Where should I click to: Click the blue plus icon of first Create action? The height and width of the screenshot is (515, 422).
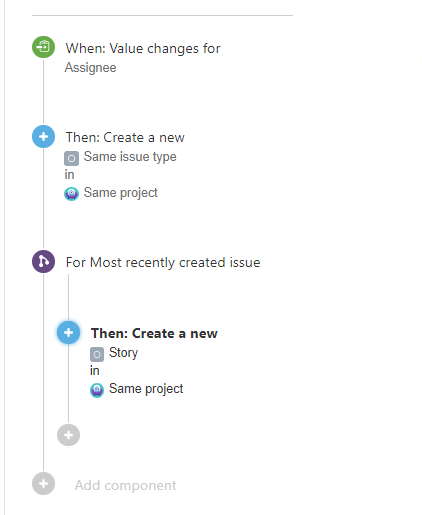(x=43, y=136)
